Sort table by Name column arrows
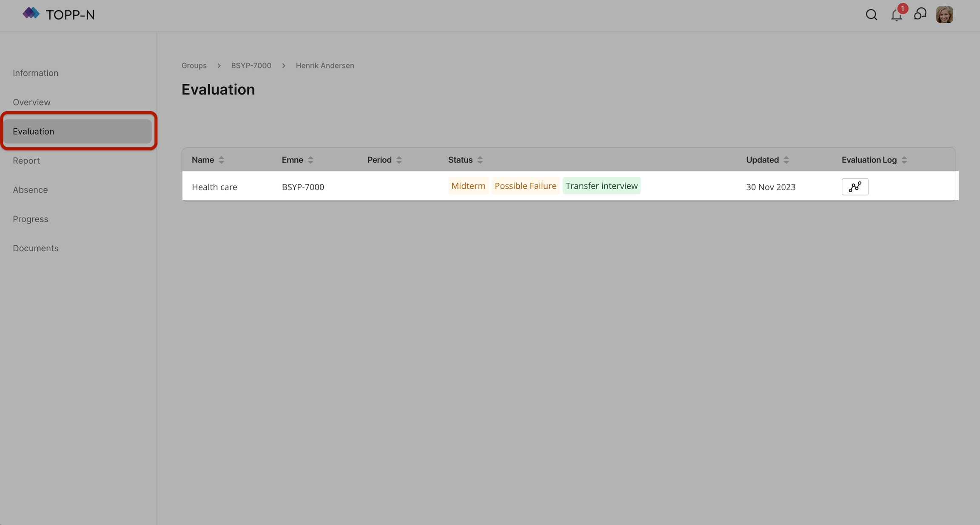Screen dimensions: 980x525 [x=221, y=160]
